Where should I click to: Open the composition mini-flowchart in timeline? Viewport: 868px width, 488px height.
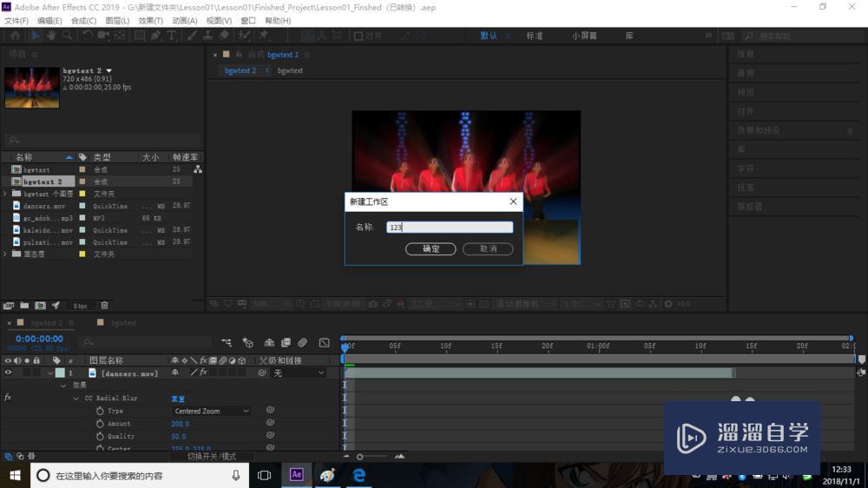227,343
